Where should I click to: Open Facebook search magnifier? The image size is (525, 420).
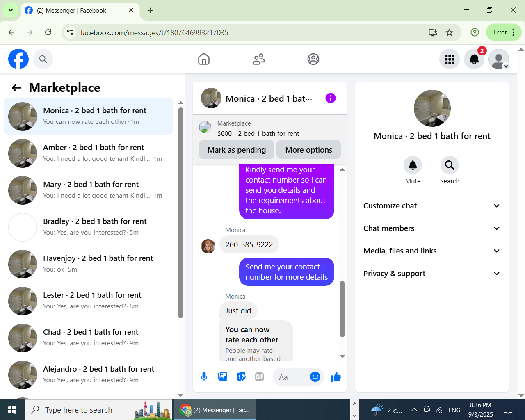tap(43, 59)
